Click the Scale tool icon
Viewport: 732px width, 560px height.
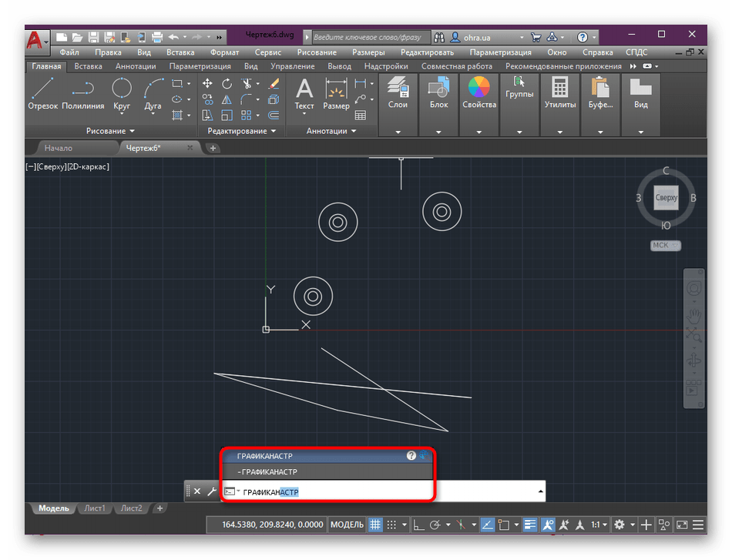pos(227,115)
